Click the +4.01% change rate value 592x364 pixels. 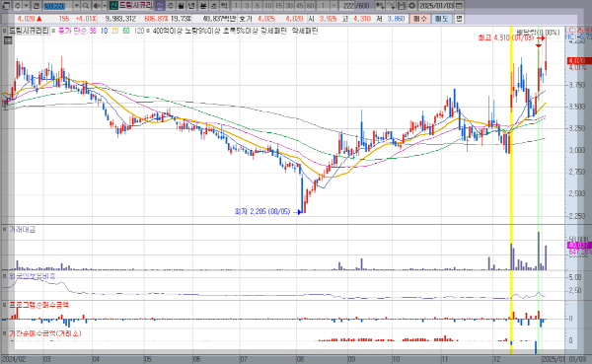tap(86, 19)
